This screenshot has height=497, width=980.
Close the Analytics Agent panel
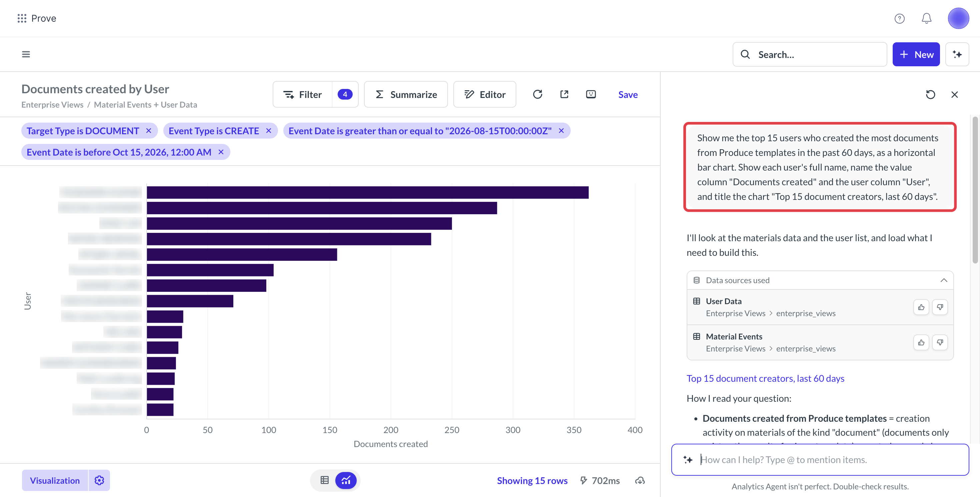(954, 94)
